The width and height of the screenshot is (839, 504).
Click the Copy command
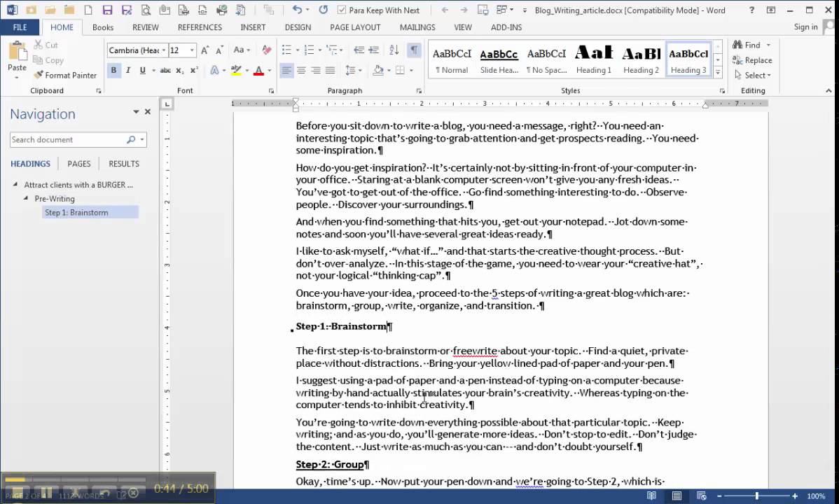48,60
